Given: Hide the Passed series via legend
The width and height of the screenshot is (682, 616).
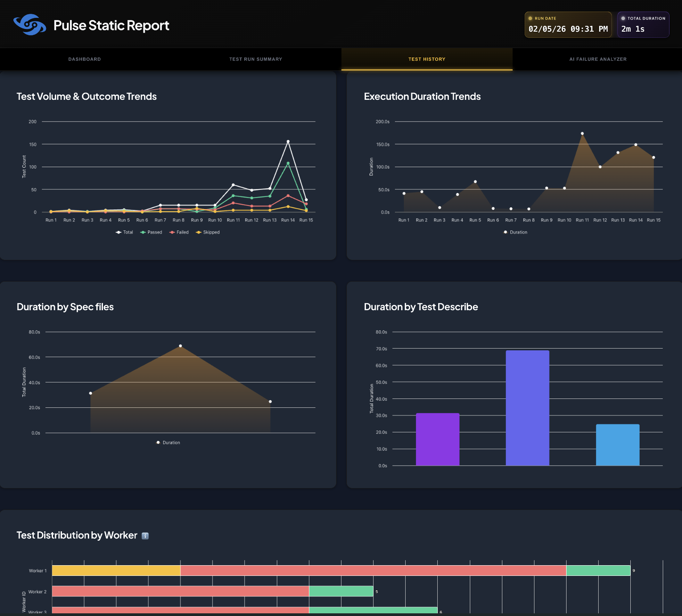Looking at the screenshot, I should (x=151, y=232).
